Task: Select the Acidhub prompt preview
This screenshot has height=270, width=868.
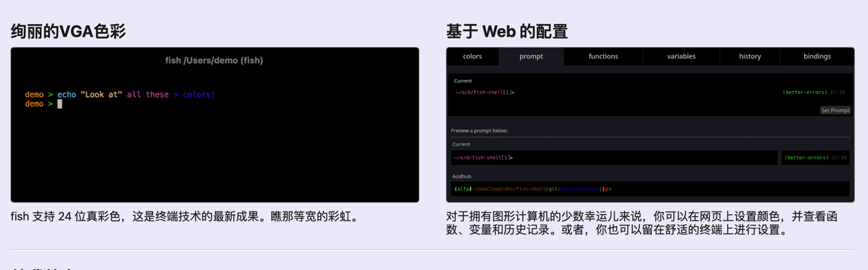Action: point(650,189)
